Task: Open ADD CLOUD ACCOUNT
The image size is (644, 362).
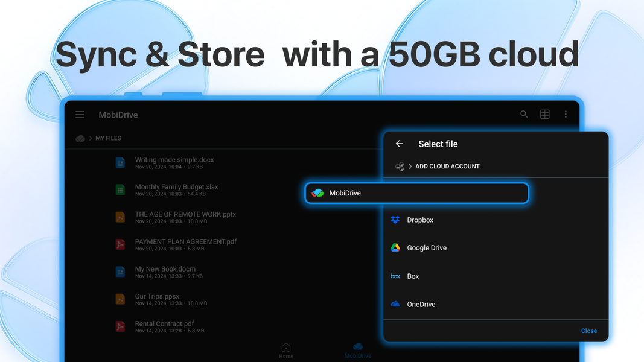Action: click(x=447, y=166)
